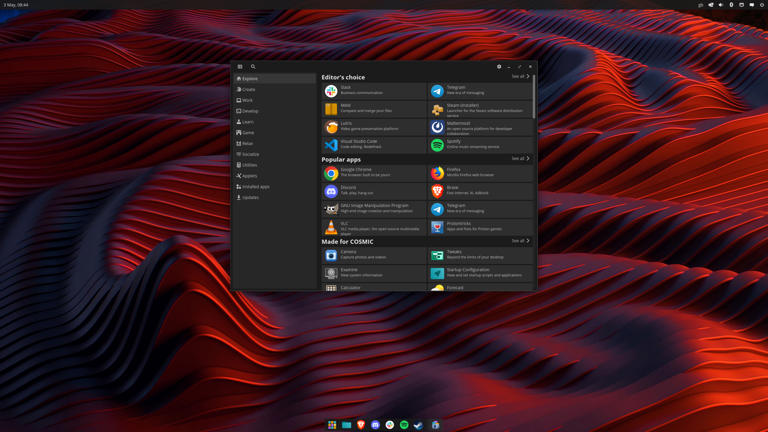Select Explore in the sidebar

tap(274, 78)
